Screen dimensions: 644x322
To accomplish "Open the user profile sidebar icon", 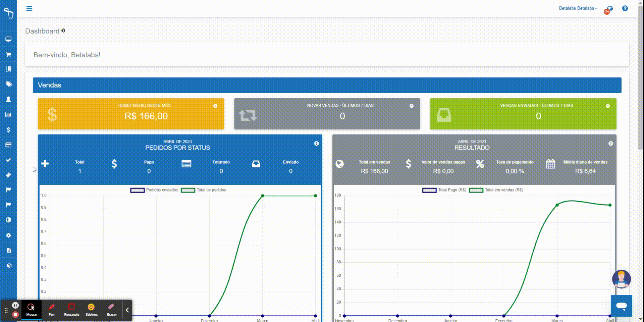I will 8,99.
